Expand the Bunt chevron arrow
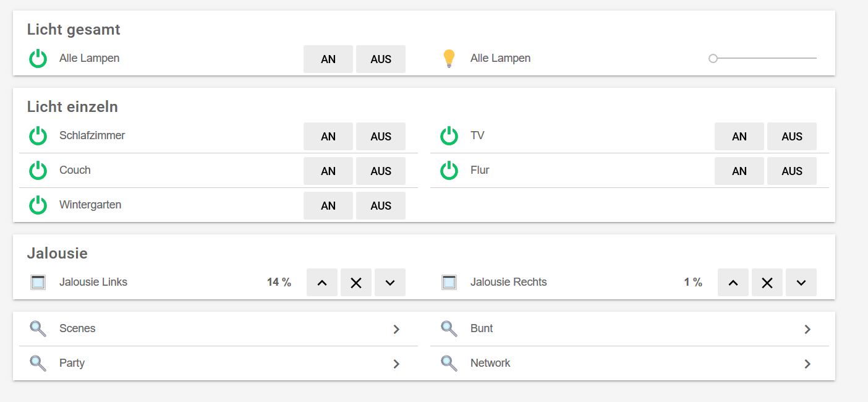 click(x=807, y=329)
